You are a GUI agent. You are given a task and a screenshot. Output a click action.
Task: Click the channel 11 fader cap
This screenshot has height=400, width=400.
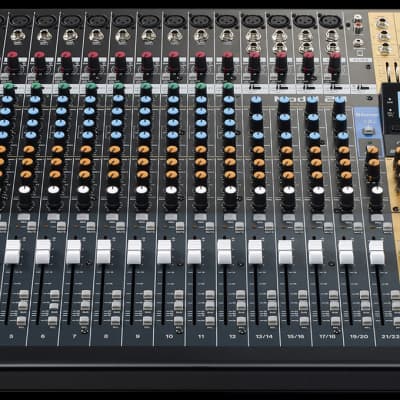(x=194, y=252)
